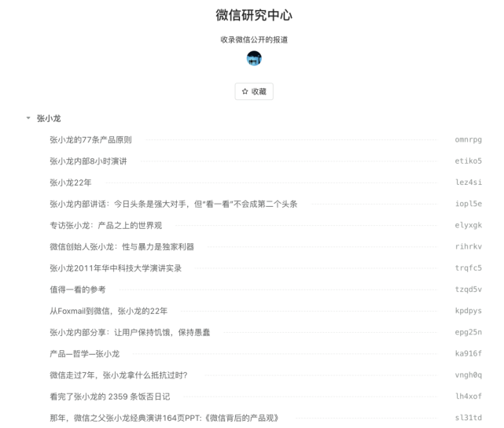Open 从Foxmail到微信 article
The image size is (504, 428).
point(109,311)
